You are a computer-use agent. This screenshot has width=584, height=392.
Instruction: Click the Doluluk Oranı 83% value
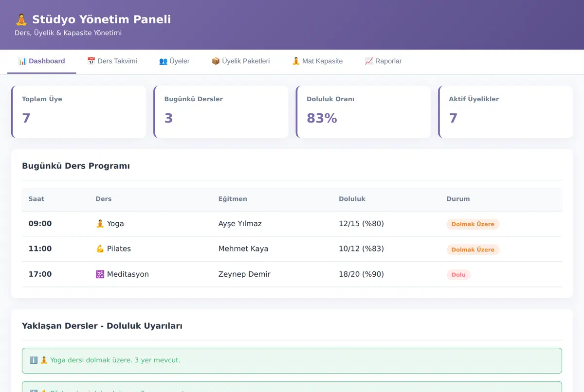[322, 118]
